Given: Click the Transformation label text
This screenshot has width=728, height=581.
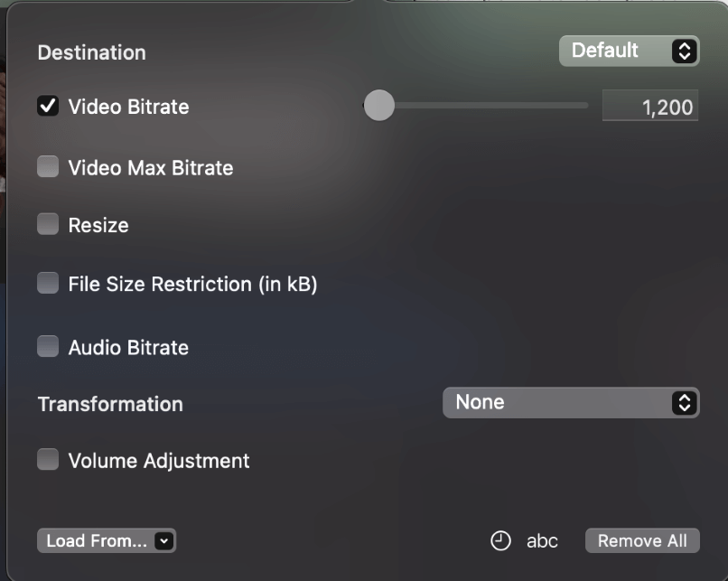Looking at the screenshot, I should click(x=110, y=404).
